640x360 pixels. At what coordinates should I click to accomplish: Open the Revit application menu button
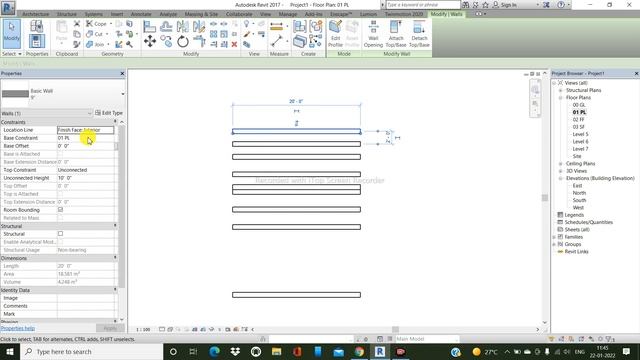point(8,7)
